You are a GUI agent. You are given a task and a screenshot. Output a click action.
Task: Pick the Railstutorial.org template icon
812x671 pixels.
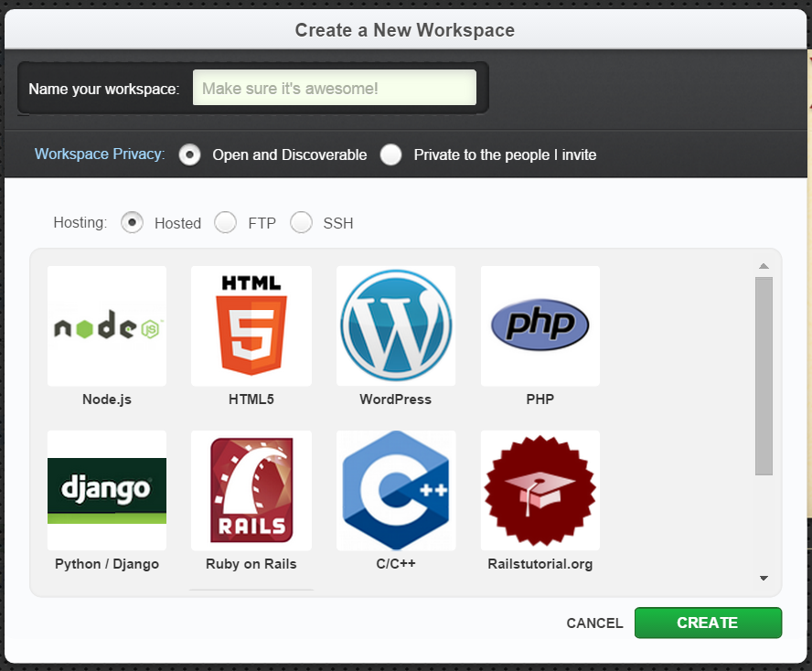(540, 491)
